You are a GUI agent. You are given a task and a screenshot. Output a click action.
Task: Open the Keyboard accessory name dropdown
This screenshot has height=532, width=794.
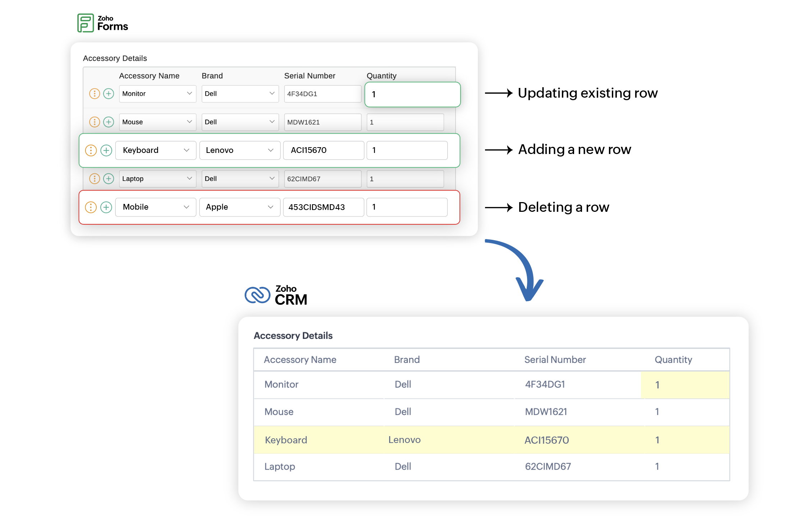pyautogui.click(x=156, y=150)
